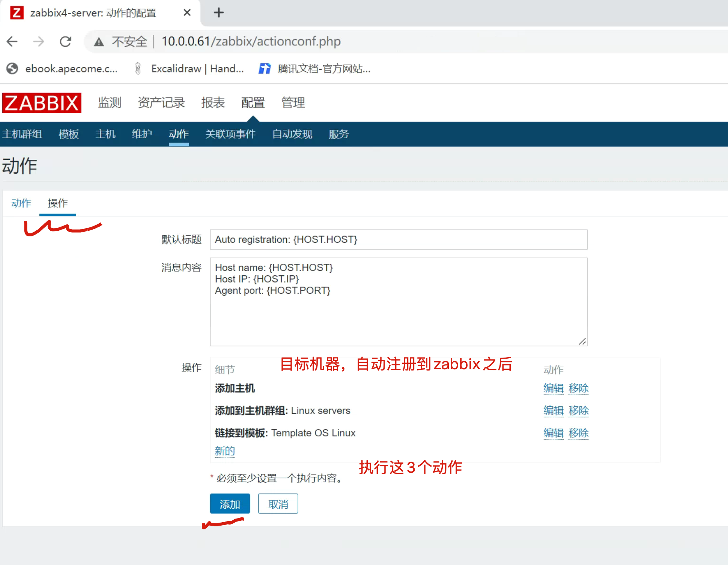This screenshot has width=728, height=565.
Task: Click the Zabbix logo
Action: click(42, 103)
